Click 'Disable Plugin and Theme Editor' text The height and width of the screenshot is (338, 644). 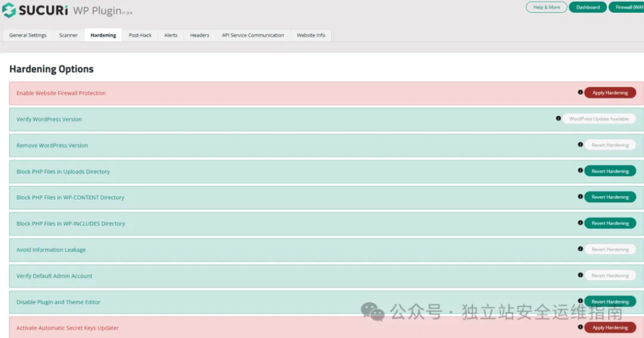click(x=58, y=302)
